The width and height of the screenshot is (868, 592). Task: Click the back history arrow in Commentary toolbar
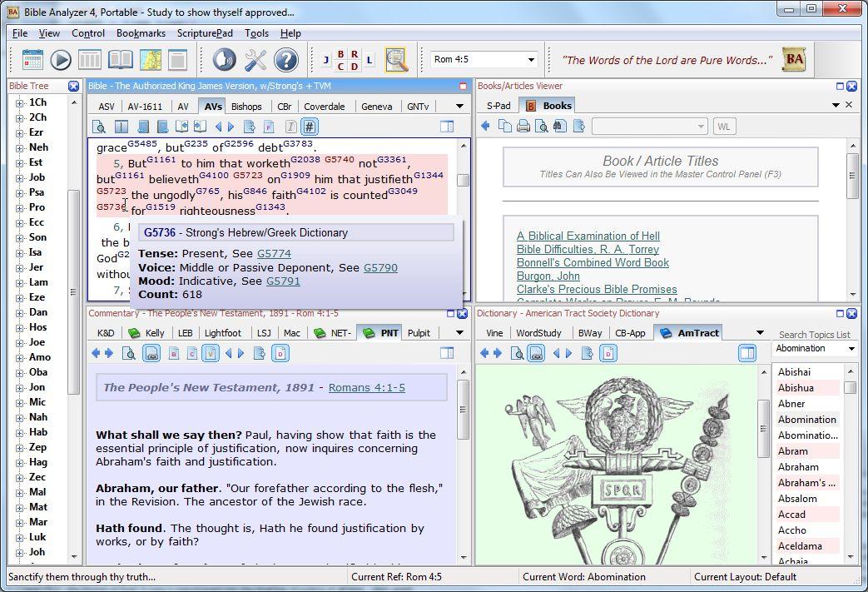coord(96,353)
